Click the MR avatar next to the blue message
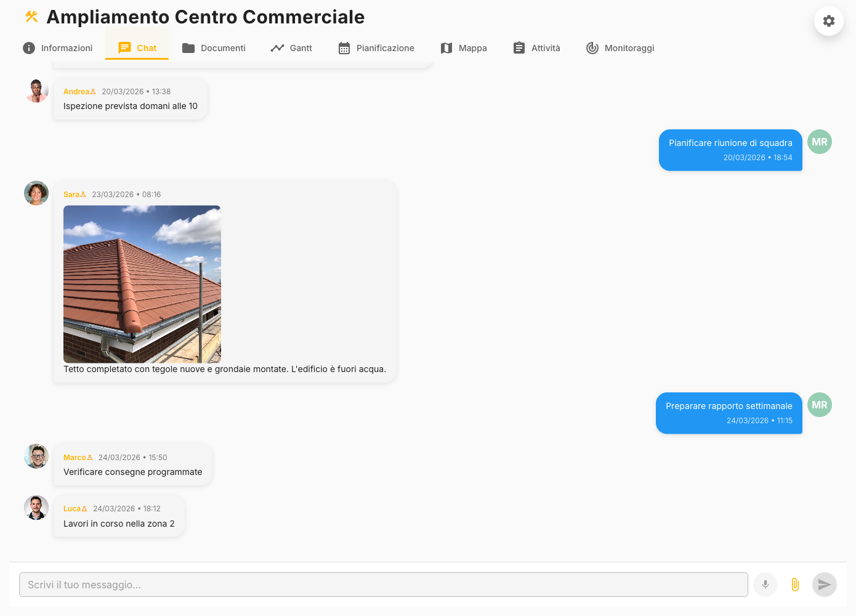 819,141
